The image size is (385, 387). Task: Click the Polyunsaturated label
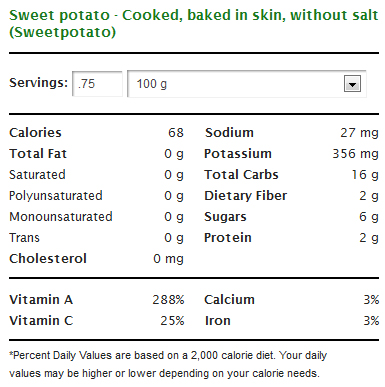tap(56, 196)
